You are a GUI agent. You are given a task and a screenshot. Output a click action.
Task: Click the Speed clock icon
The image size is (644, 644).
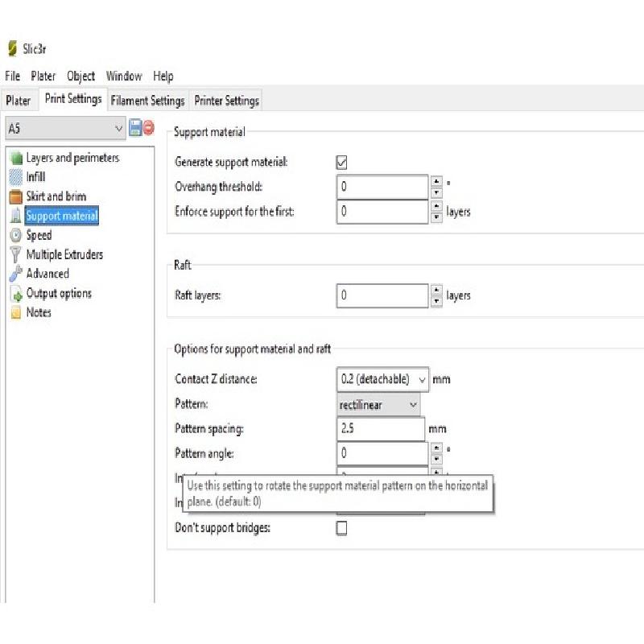click(16, 235)
